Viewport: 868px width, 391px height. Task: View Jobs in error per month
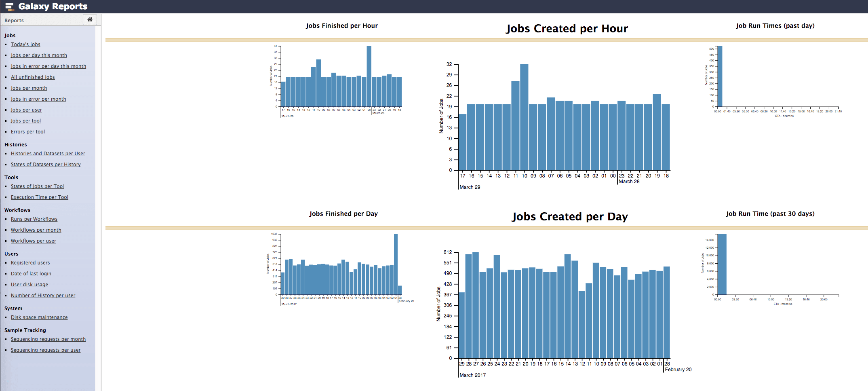pos(38,99)
